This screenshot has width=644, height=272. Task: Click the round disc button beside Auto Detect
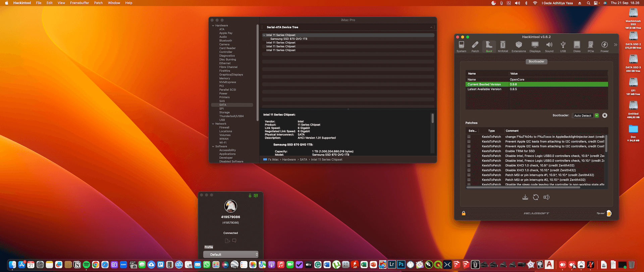pos(605,116)
